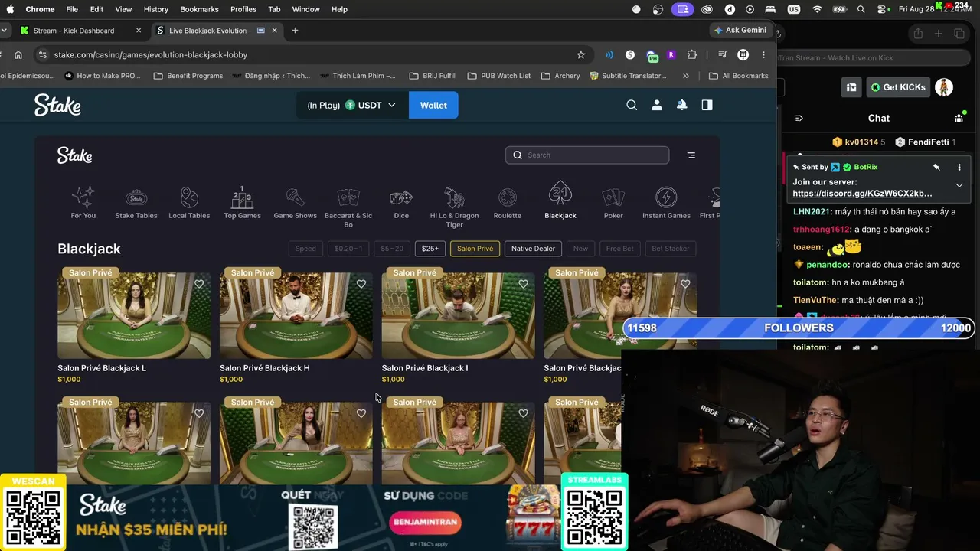
Task: Toggle the New filter chip
Action: pyautogui.click(x=581, y=249)
